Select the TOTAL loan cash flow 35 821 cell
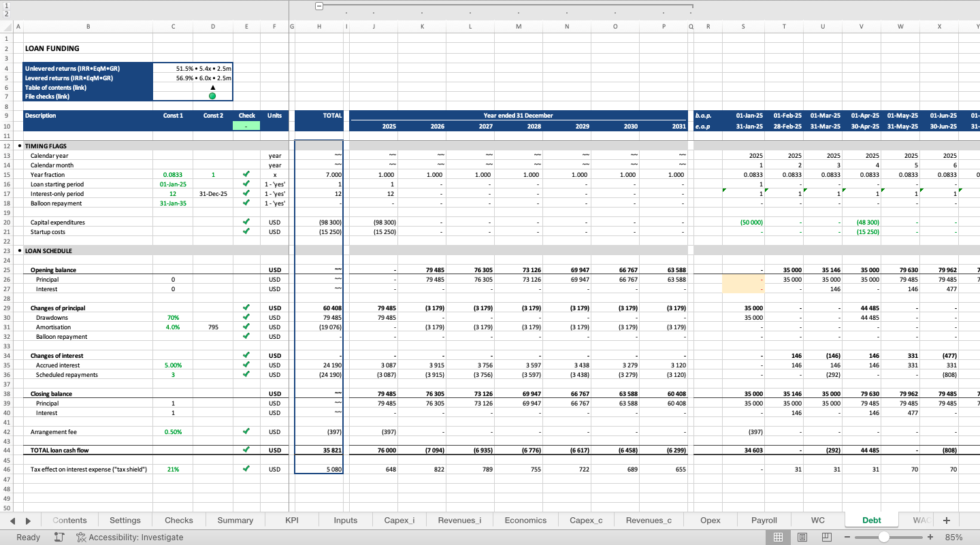The height and width of the screenshot is (545, 980). [318, 450]
